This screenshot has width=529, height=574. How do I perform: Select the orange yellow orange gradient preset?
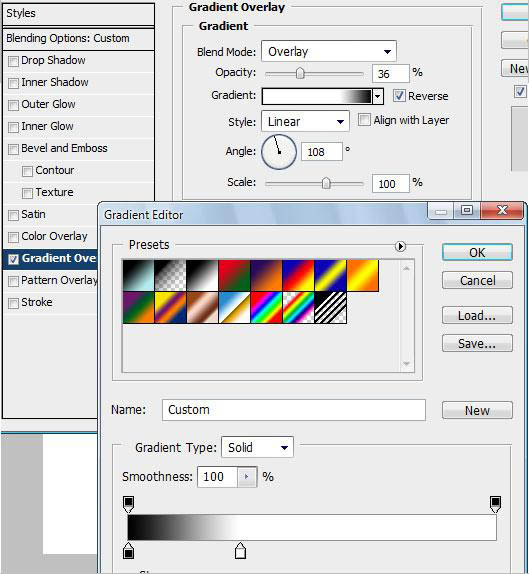[362, 276]
